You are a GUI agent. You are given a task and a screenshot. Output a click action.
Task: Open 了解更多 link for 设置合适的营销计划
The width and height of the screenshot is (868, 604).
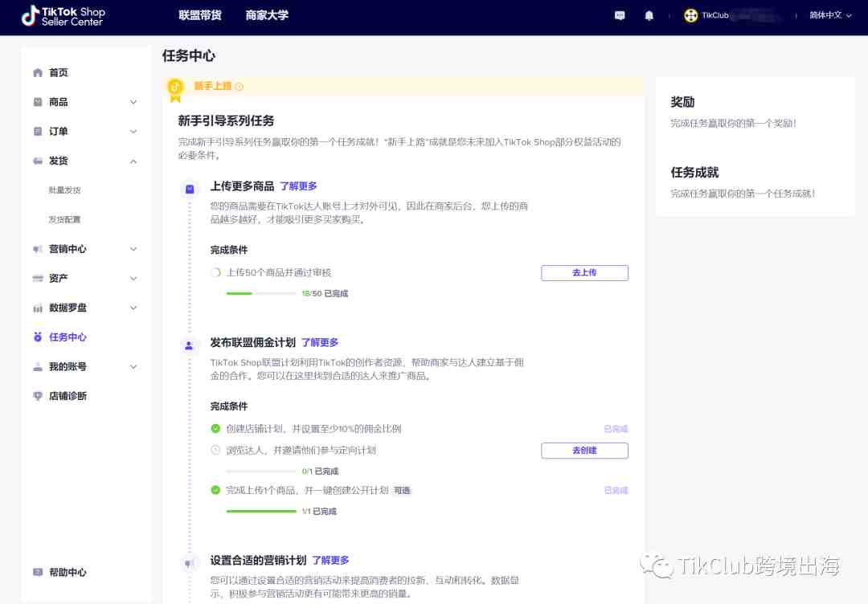pos(330,561)
